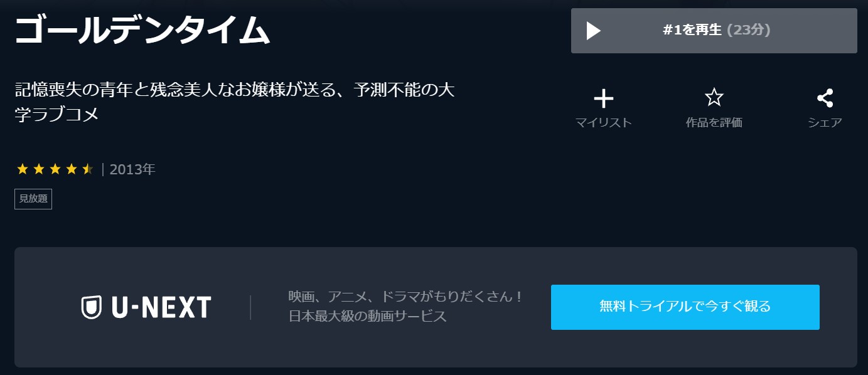The height and width of the screenshot is (375, 868).
Task: Start free trial with 無料トライアルで今すぐ観る button
Action: [x=685, y=307]
